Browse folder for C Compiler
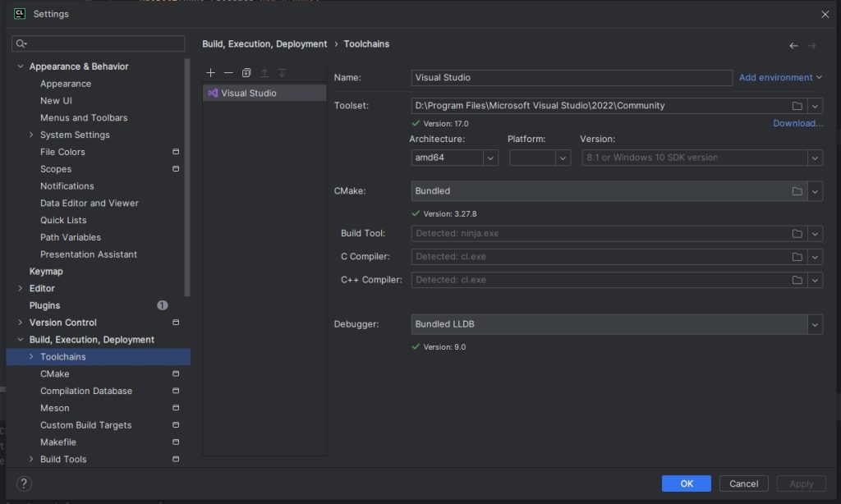Image resolution: width=841 pixels, height=504 pixels. (797, 257)
